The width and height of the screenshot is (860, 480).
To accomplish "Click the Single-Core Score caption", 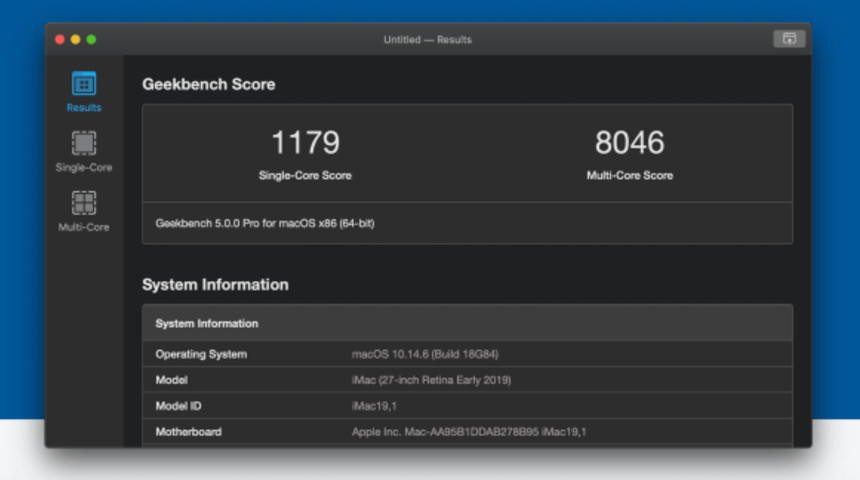I will pos(305,176).
